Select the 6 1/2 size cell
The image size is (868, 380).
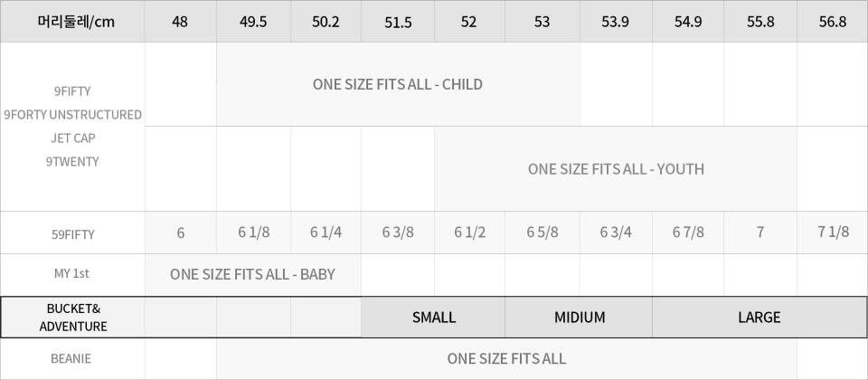tap(469, 233)
